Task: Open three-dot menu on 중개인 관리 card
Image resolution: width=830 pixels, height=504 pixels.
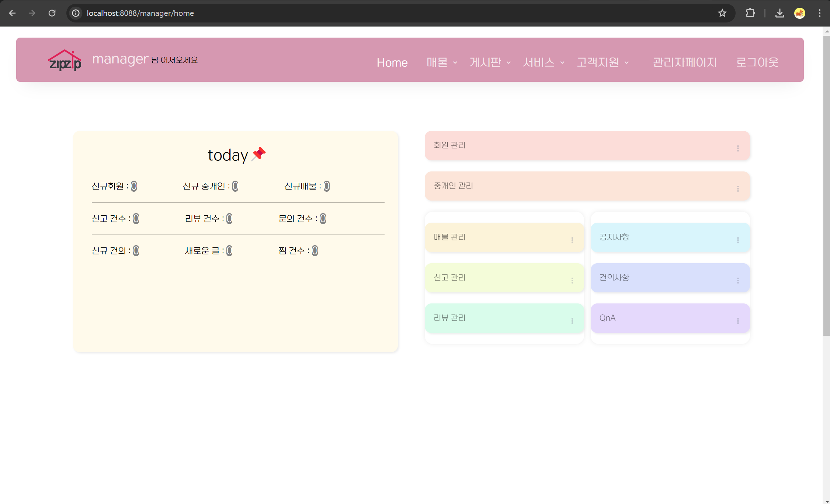Action: (738, 189)
